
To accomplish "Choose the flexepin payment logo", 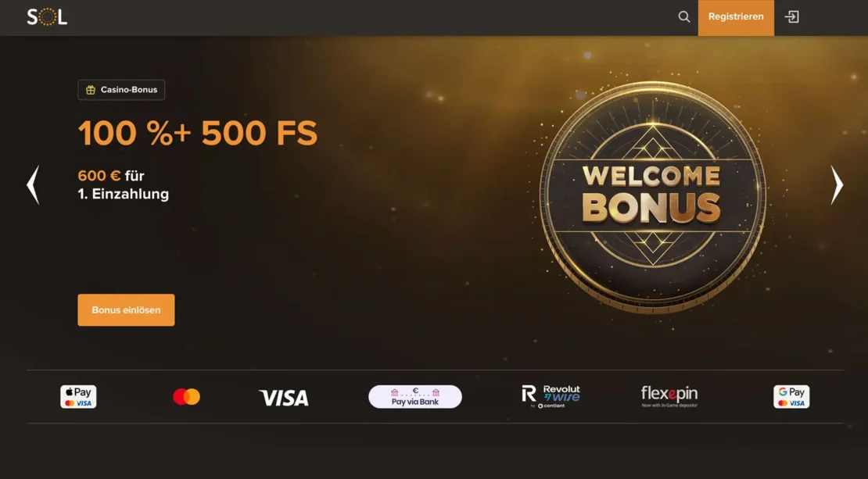I will tap(669, 397).
